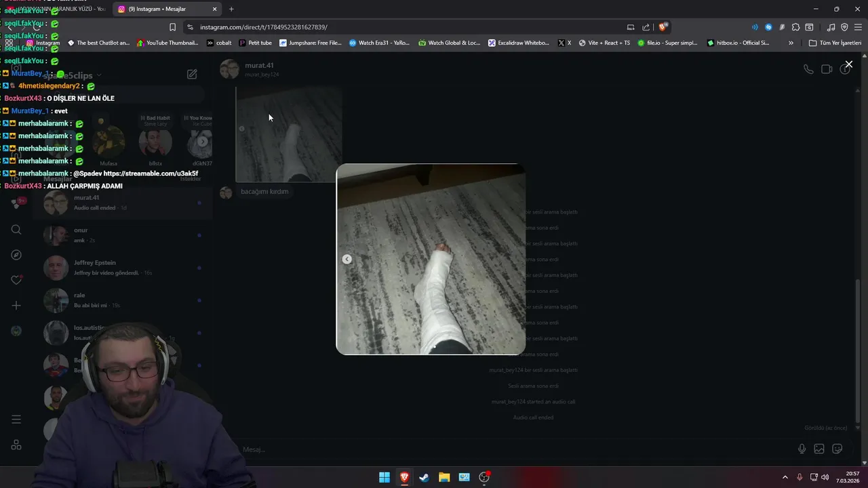This screenshot has width=868, height=488.
Task: Open YouTube Thumbnail bookmark
Action: click(167, 43)
